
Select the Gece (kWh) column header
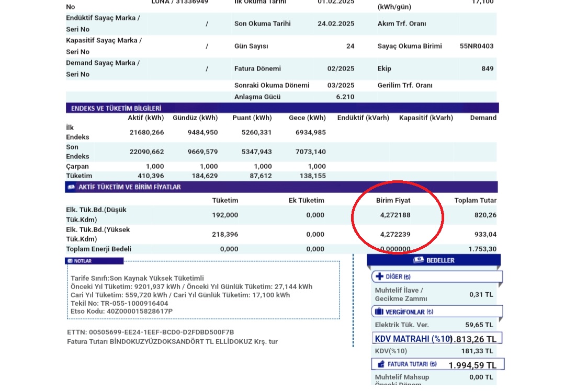[308, 118]
